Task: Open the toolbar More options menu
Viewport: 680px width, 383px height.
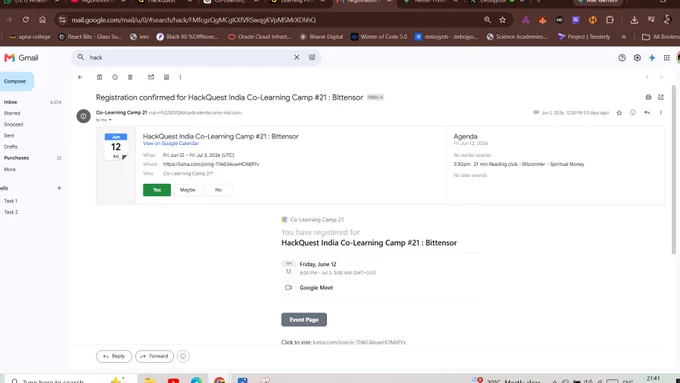Action: point(180,77)
